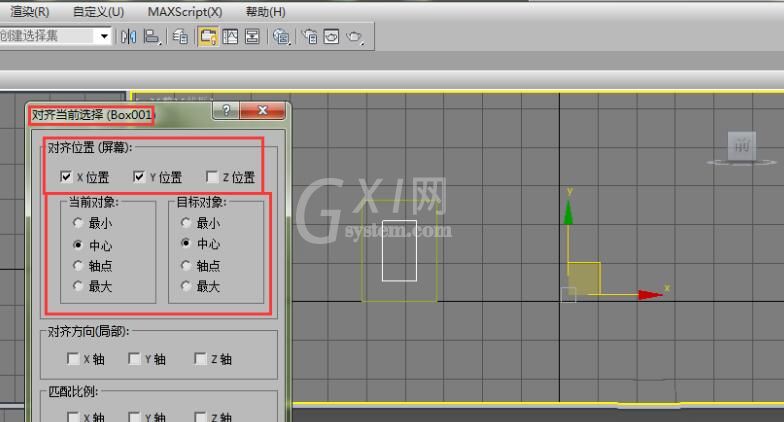
Task: Check Y 轴 under 匹配比例
Action: click(x=134, y=416)
